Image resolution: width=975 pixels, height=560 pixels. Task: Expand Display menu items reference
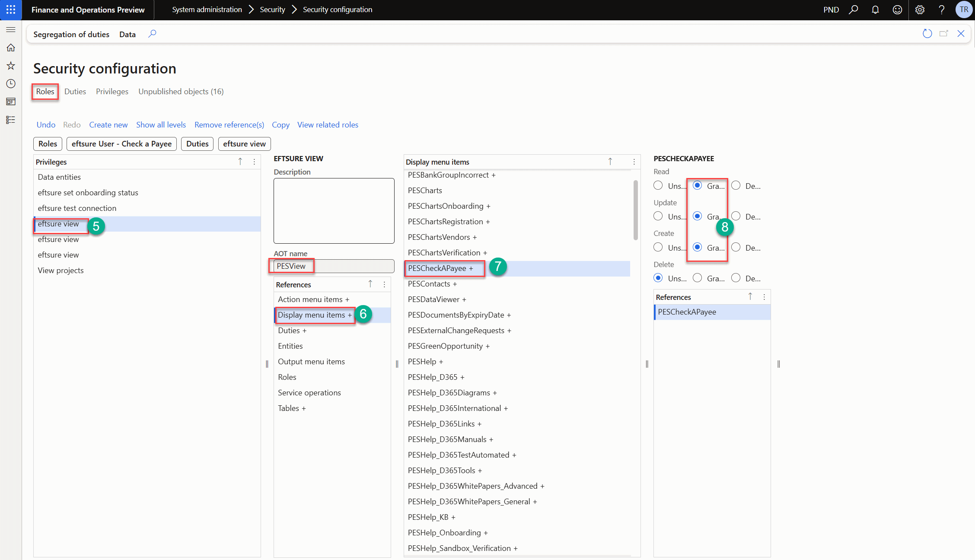(350, 315)
